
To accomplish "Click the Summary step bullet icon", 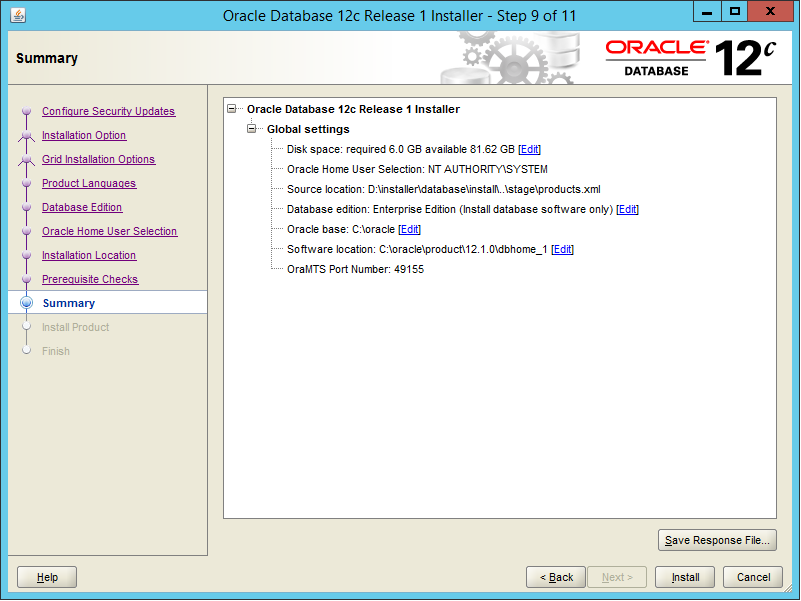I will (x=27, y=303).
